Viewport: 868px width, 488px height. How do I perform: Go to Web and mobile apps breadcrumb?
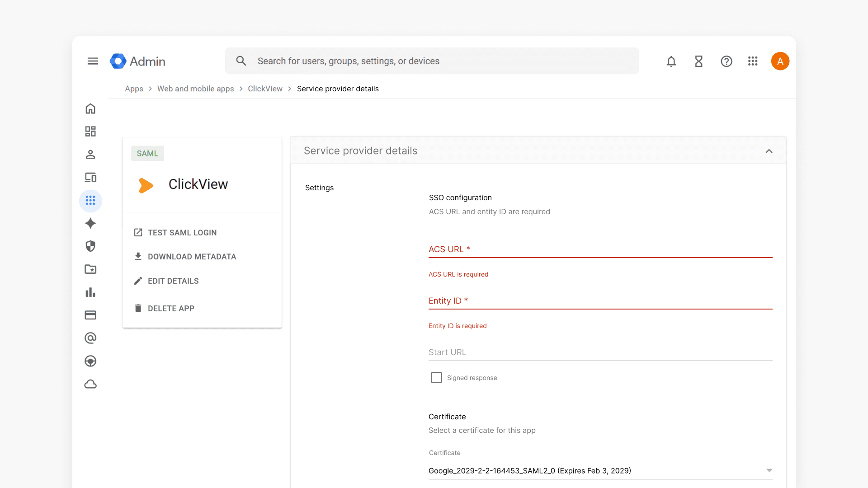[195, 89]
